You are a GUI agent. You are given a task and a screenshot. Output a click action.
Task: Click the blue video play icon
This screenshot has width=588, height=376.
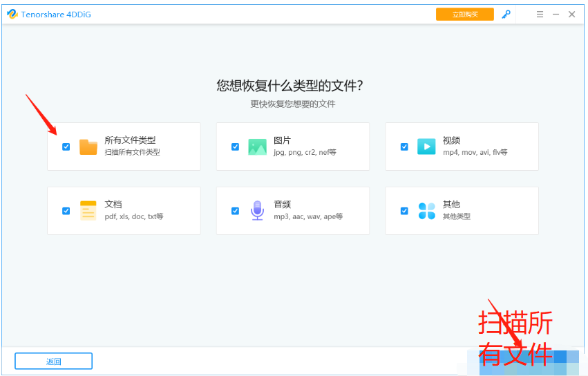coord(426,147)
